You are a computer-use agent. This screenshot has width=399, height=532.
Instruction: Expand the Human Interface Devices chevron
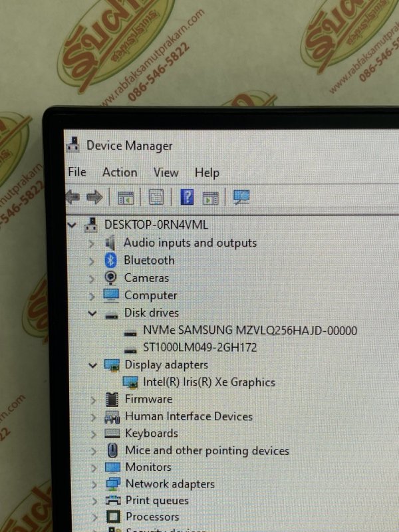[93, 418]
